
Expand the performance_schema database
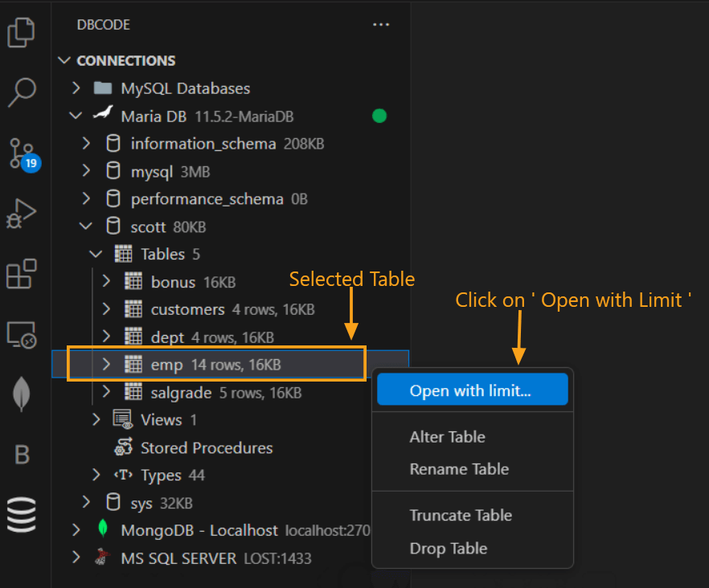[x=86, y=198]
